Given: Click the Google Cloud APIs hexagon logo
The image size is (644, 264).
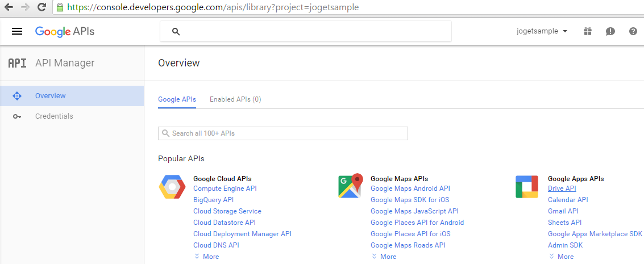Looking at the screenshot, I should [172, 187].
